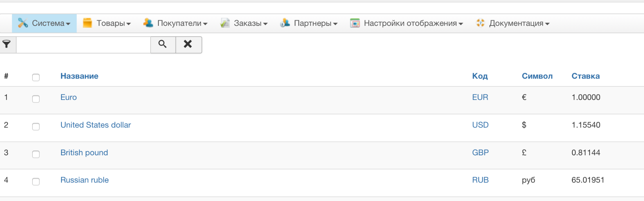Click the partners icon beside Партнеры
The width and height of the screenshot is (644, 201).
coord(285,23)
